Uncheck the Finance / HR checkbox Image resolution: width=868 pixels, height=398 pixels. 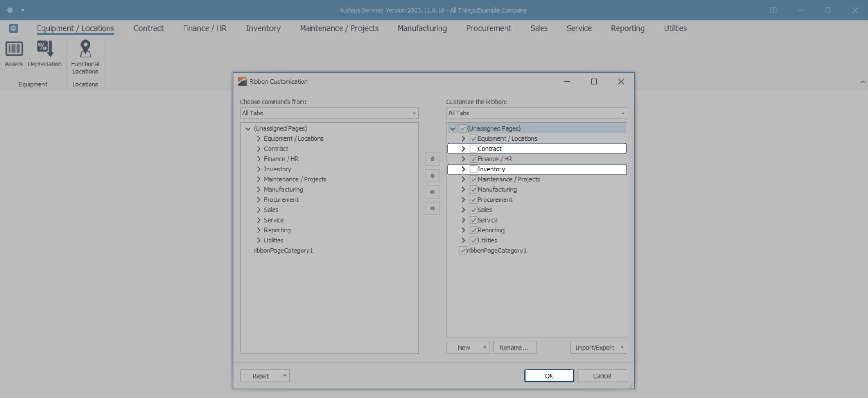(x=473, y=159)
